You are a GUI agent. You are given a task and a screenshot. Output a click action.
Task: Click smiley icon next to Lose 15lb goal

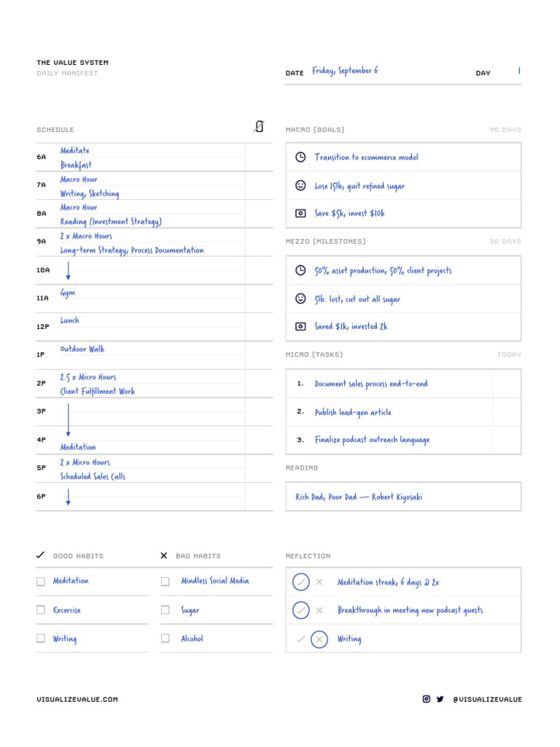pyautogui.click(x=300, y=186)
